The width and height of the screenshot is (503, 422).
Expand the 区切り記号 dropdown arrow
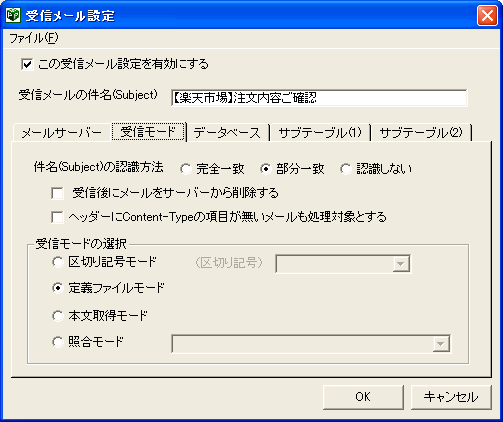point(401,264)
